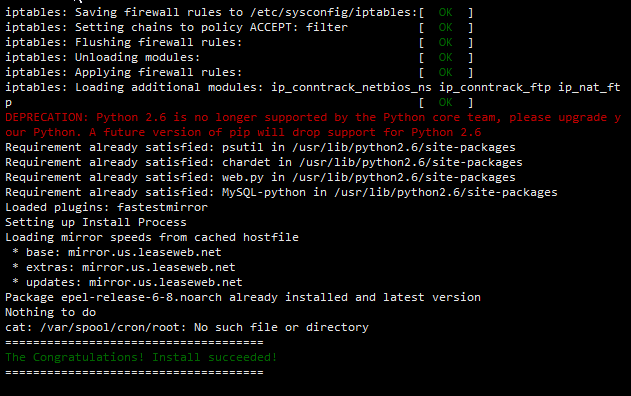Click the OK status for Saving firewall rules
The image size is (631, 396).
tap(445, 12)
